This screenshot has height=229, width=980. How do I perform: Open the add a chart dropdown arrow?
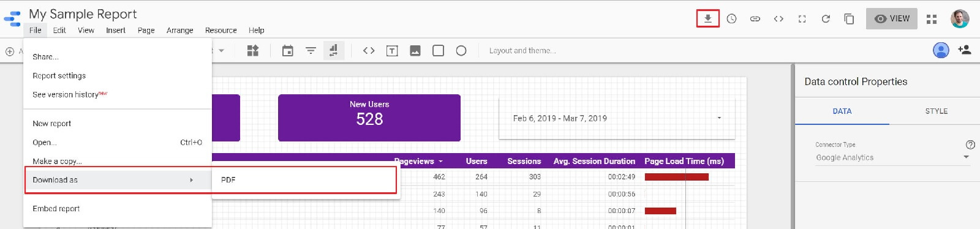pyautogui.click(x=221, y=51)
